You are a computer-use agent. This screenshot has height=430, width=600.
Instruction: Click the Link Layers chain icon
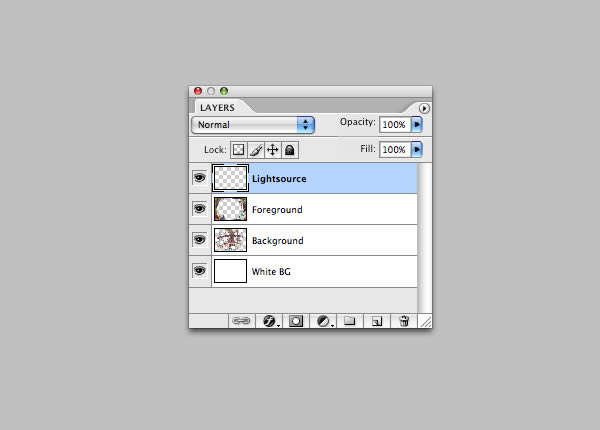241,321
